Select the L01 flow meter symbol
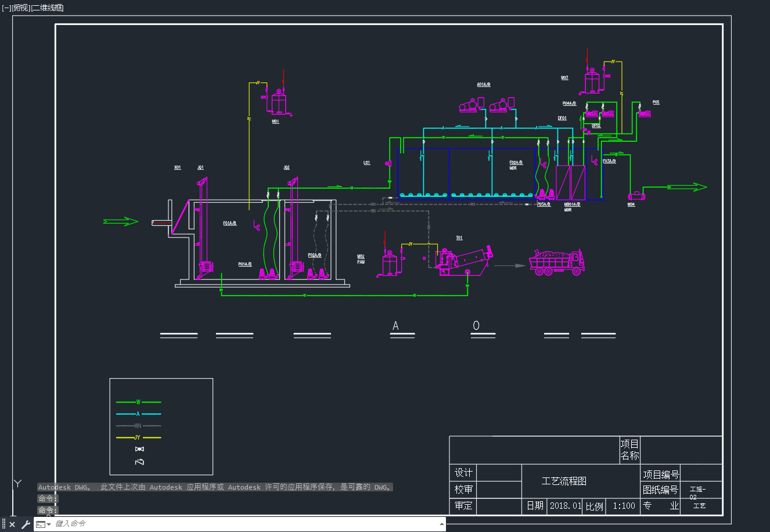770x532 pixels. point(388,164)
